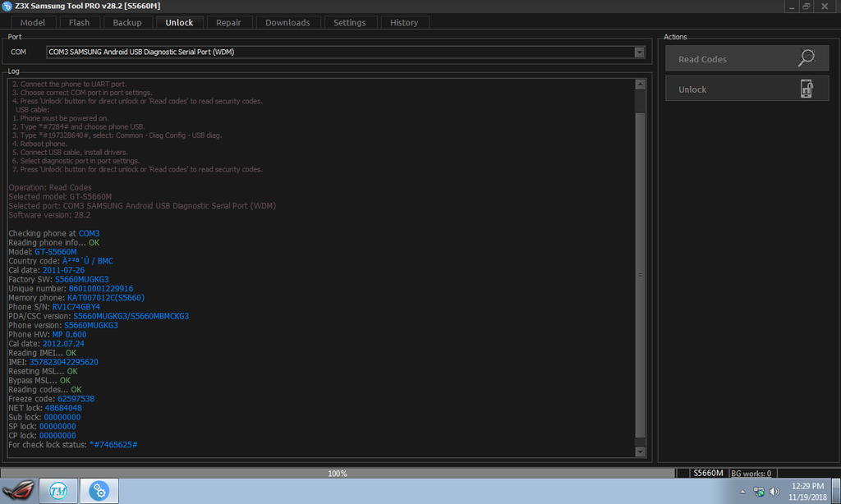
Task: Open the Settings tab
Action: coord(350,22)
